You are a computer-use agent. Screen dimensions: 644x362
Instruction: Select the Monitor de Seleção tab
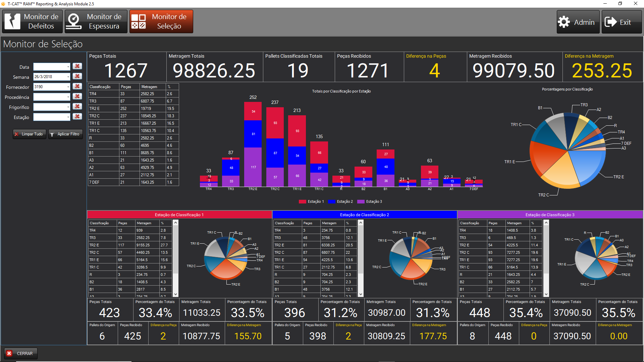pos(161,21)
